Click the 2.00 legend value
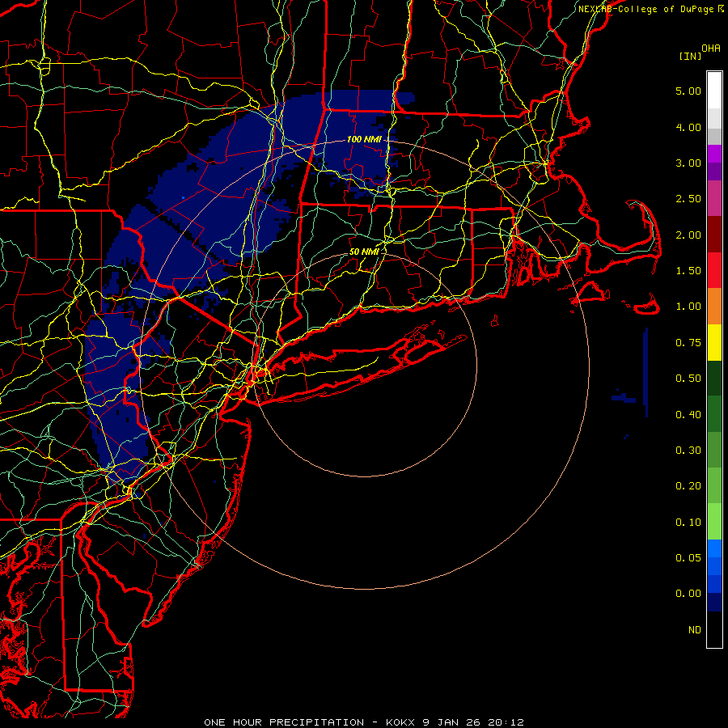Viewport: 728px width, 728px height. (x=688, y=235)
